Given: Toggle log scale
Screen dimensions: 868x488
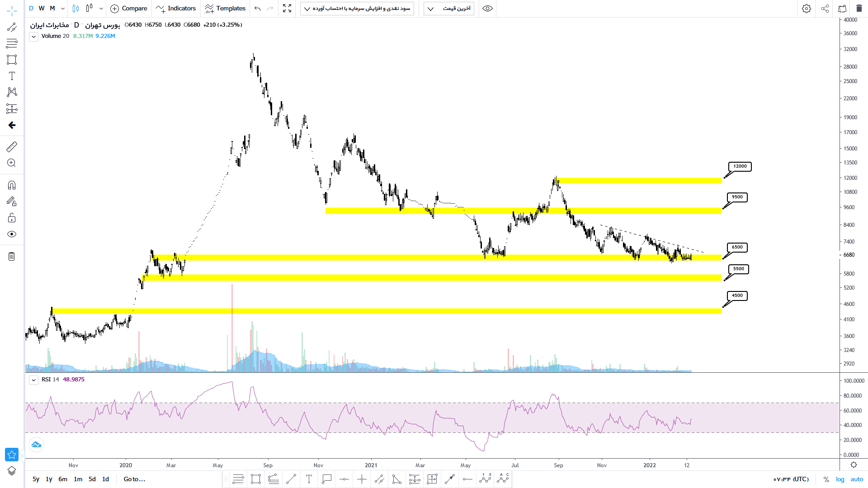Looking at the screenshot, I should [x=840, y=479].
